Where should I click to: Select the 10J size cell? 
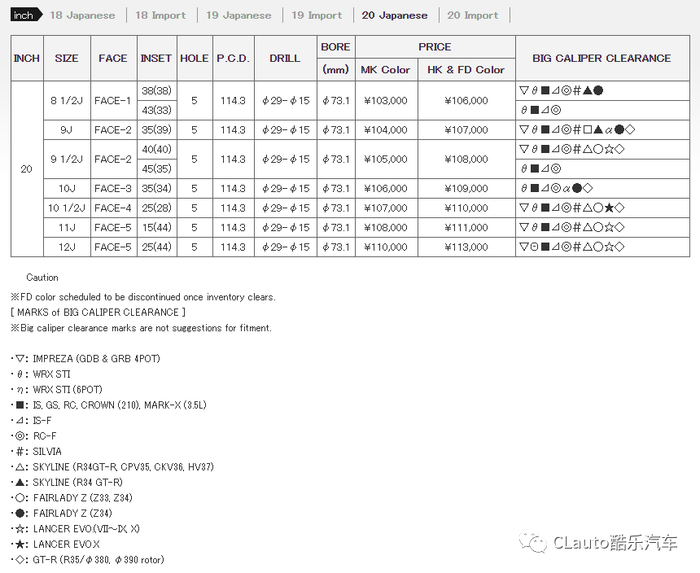[67, 188]
